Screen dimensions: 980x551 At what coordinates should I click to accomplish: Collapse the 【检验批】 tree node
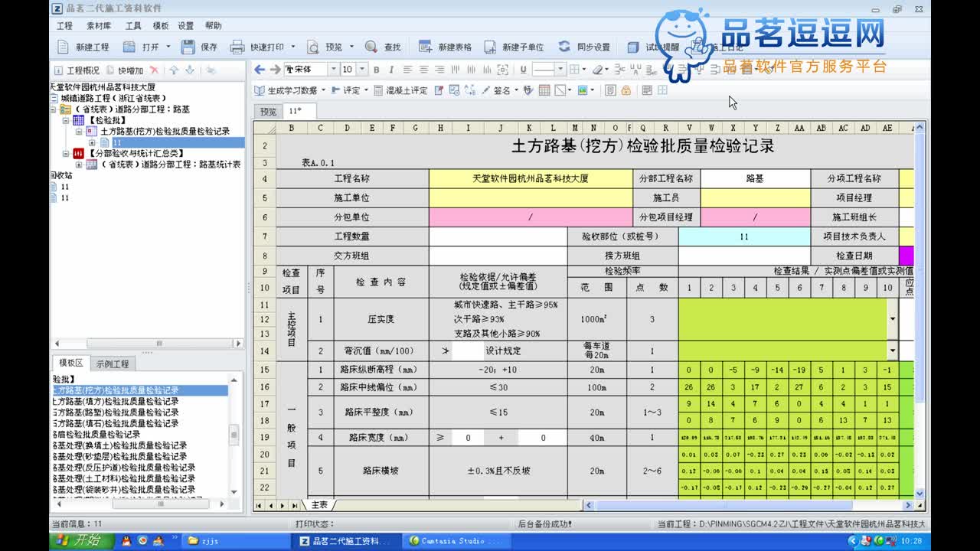[66, 120]
